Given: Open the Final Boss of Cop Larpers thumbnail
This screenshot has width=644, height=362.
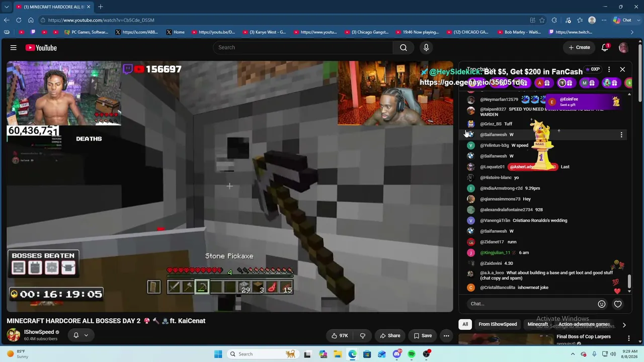Looking at the screenshot, I should (x=506, y=340).
